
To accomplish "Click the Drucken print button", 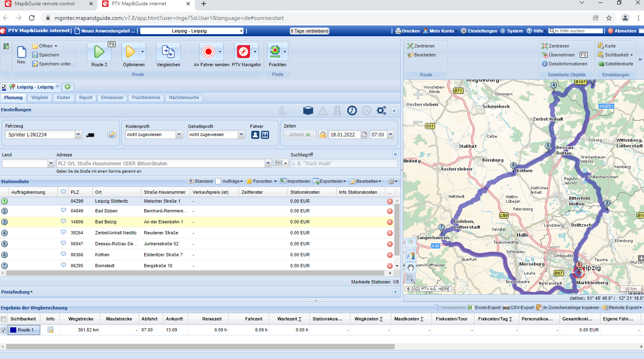I will (x=408, y=31).
